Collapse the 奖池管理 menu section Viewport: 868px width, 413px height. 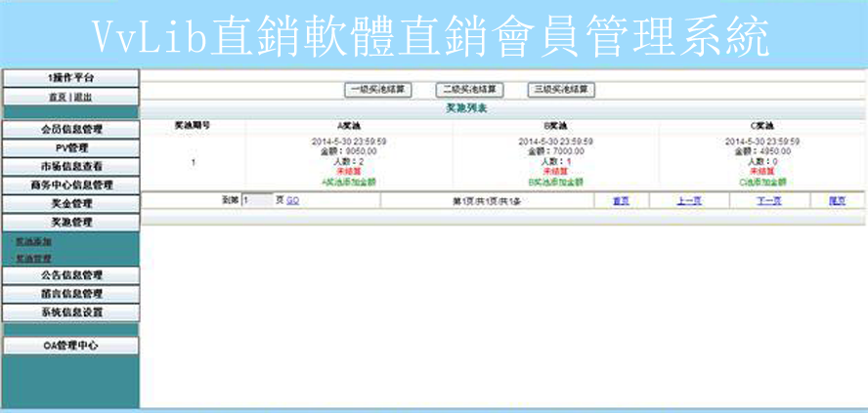point(70,222)
